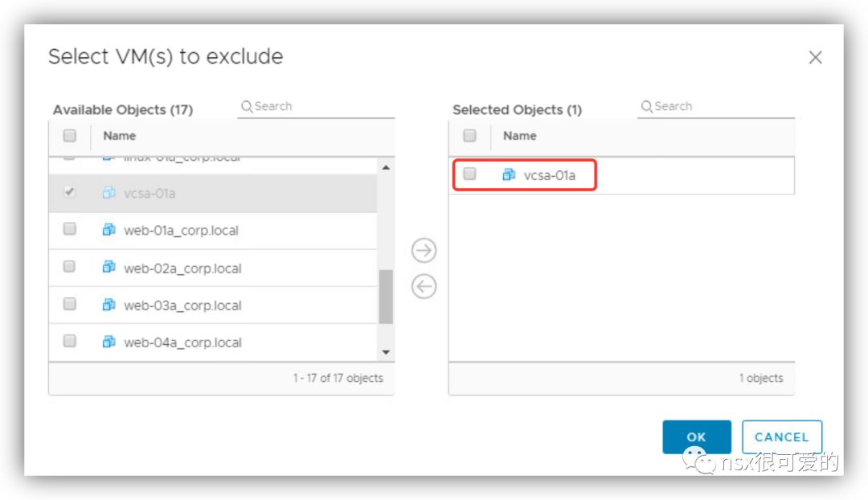Select the web-01a_corp.local row text
Viewport: 868px width, 500px height.
pos(181,231)
